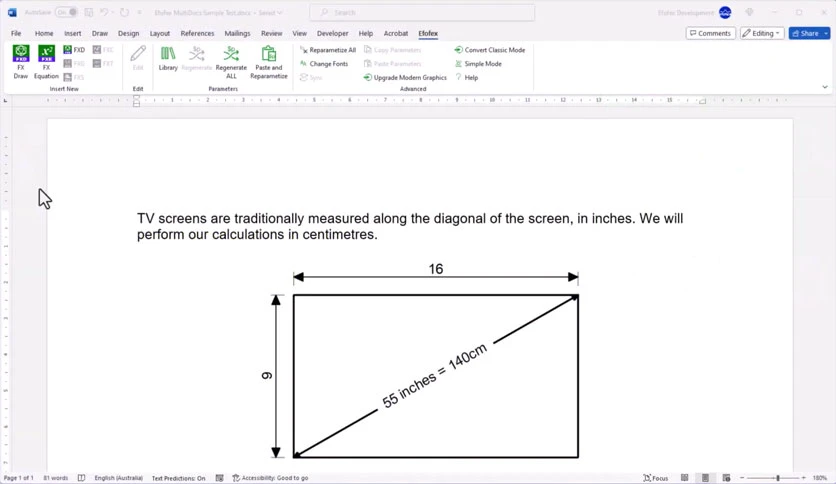Click the greyed Paste Parameters command
The width and height of the screenshot is (836, 484).
click(x=392, y=63)
